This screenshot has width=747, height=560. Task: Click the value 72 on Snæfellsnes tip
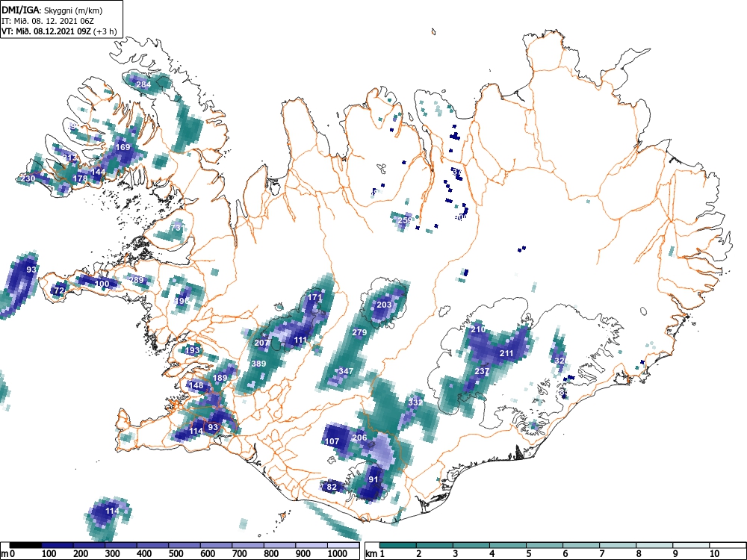point(59,290)
